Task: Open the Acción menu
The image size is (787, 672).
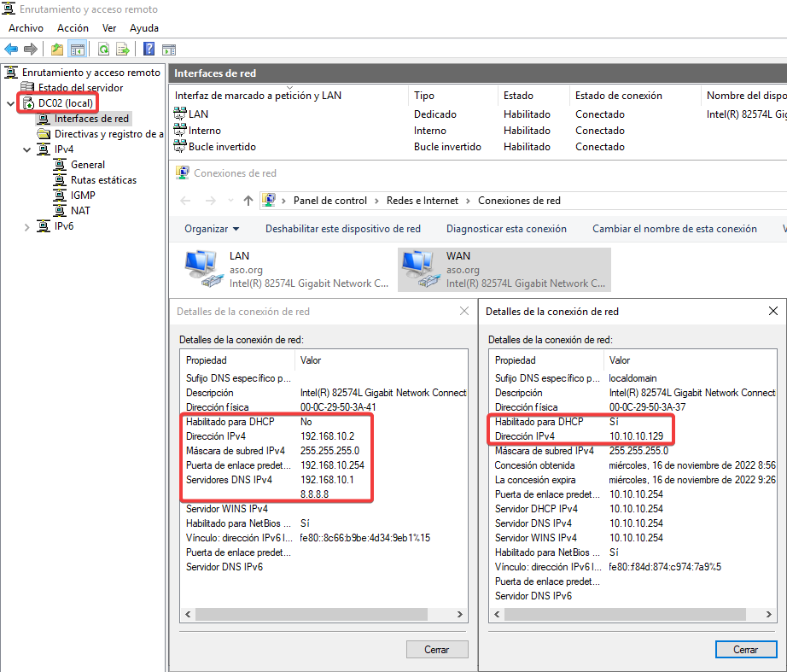Action: [x=73, y=28]
